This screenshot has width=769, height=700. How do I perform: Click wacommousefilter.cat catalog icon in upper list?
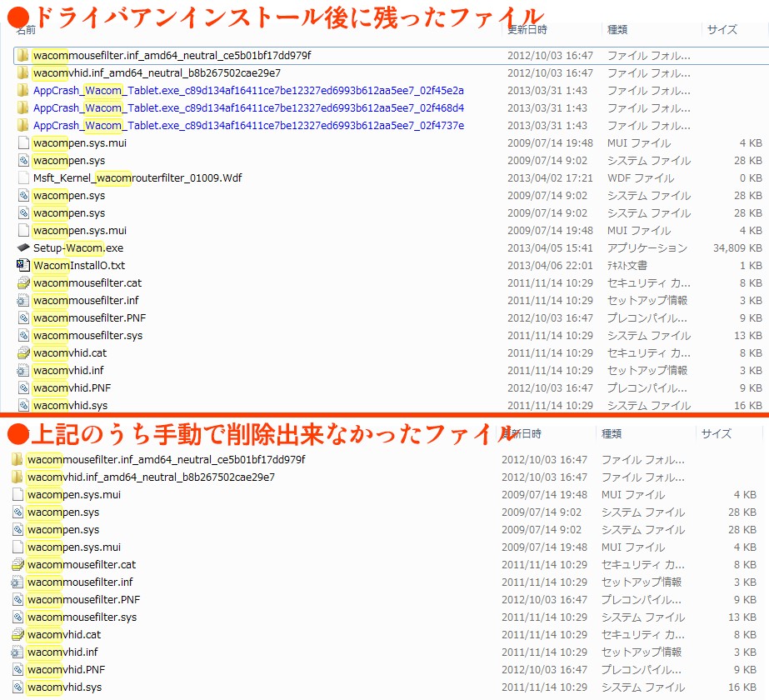23,283
